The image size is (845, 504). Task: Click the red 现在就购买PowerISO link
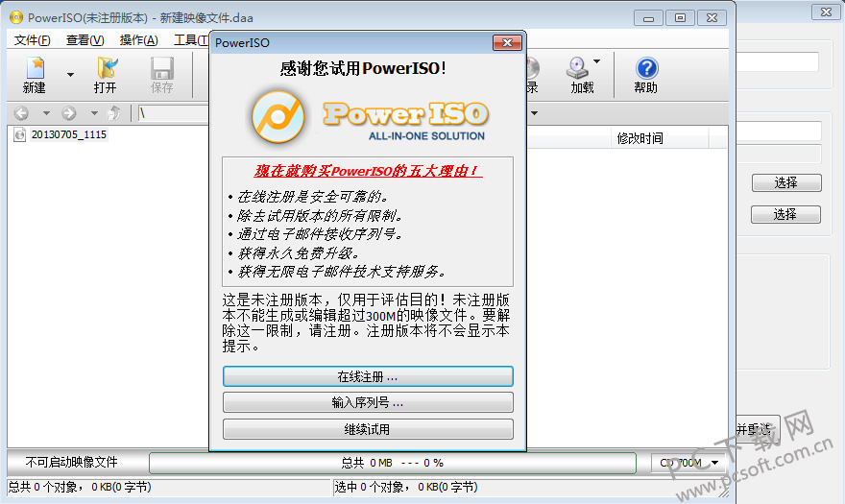[x=368, y=171]
